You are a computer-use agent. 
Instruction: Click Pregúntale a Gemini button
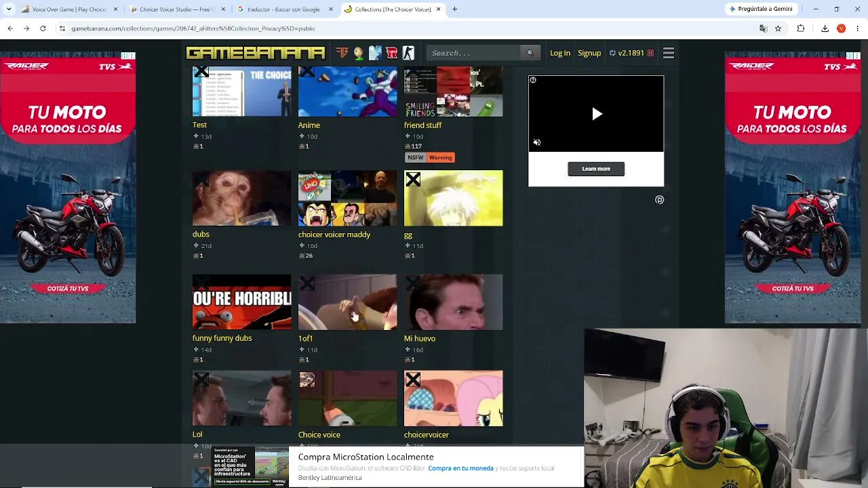(760, 9)
